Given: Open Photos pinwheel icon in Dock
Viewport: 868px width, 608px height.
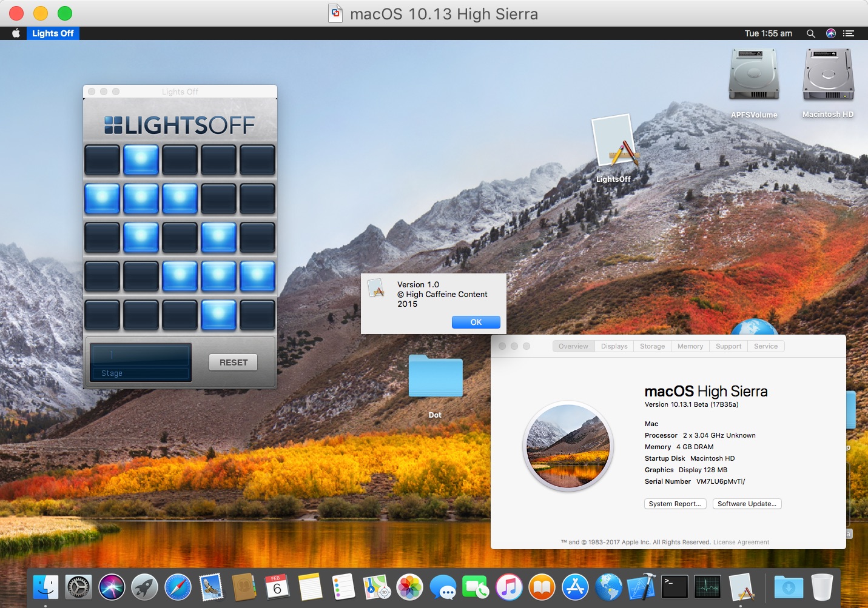Looking at the screenshot, I should point(409,587).
